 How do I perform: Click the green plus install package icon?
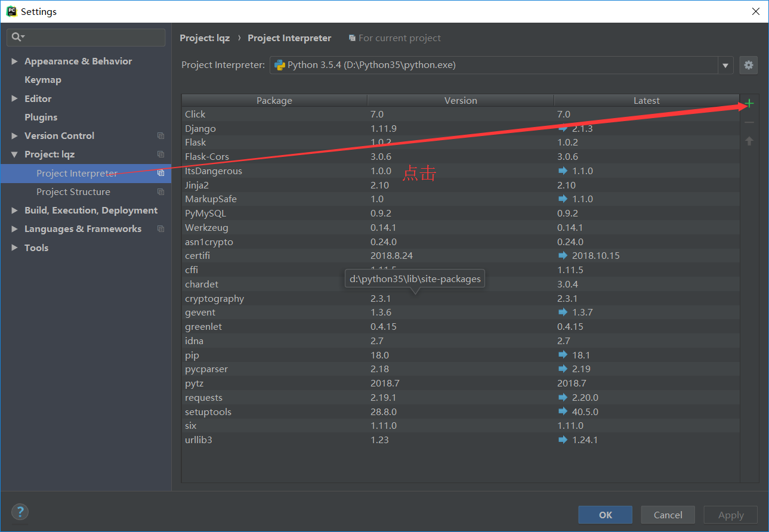[x=749, y=104]
